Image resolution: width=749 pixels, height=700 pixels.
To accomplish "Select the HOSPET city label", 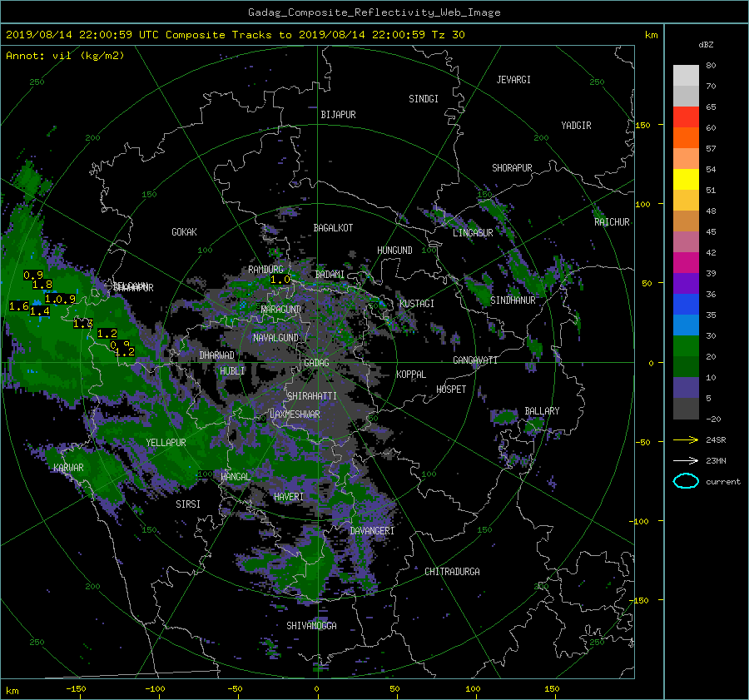I will point(451,390).
